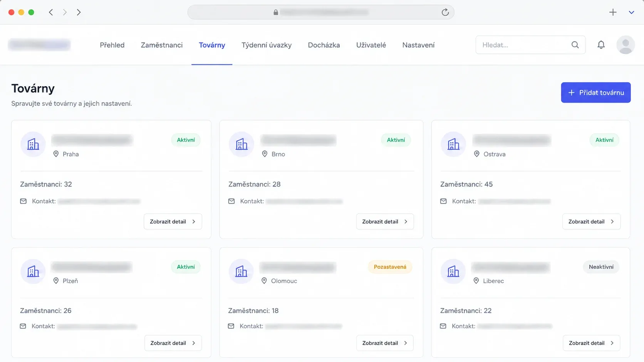Click Aktivní badge on Brno card
The width and height of the screenshot is (644, 362).
pos(396,140)
